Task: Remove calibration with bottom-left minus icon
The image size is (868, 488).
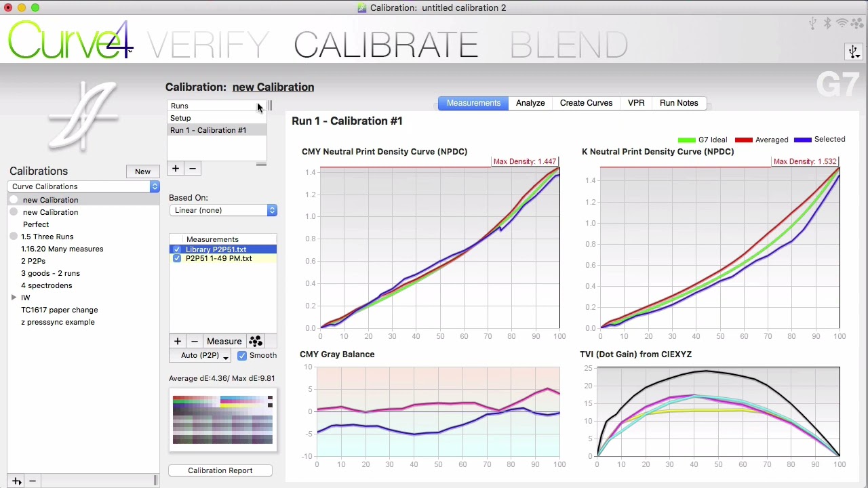Action: click(32, 481)
